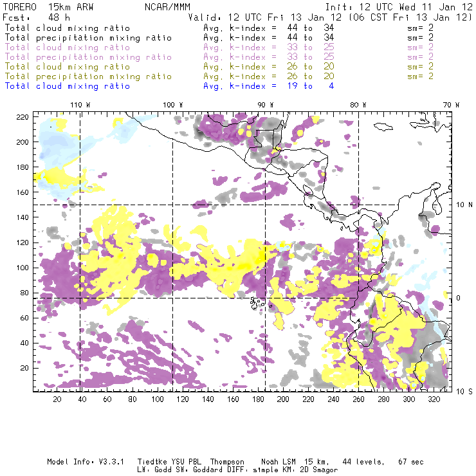This screenshot has height=476, width=476.
Task: Click the "320" tick on bottom axis
Action: (434, 399)
